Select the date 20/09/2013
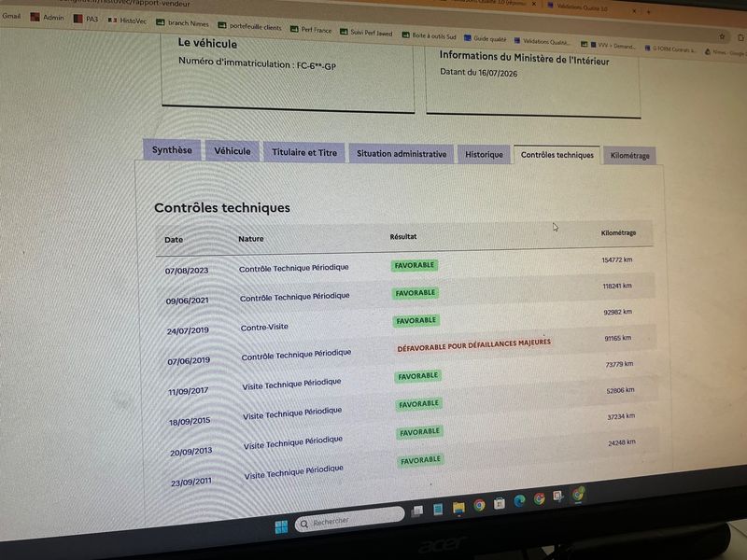The width and height of the screenshot is (747, 560). pyautogui.click(x=191, y=452)
